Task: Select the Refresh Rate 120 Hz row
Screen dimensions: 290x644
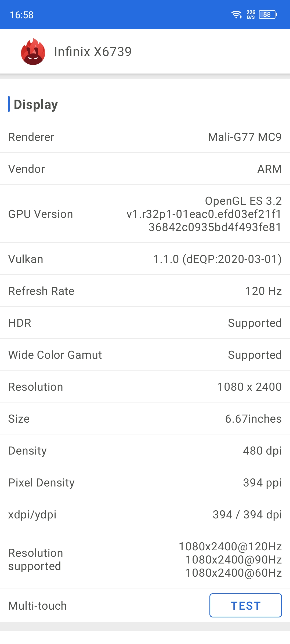Action: tap(145, 291)
